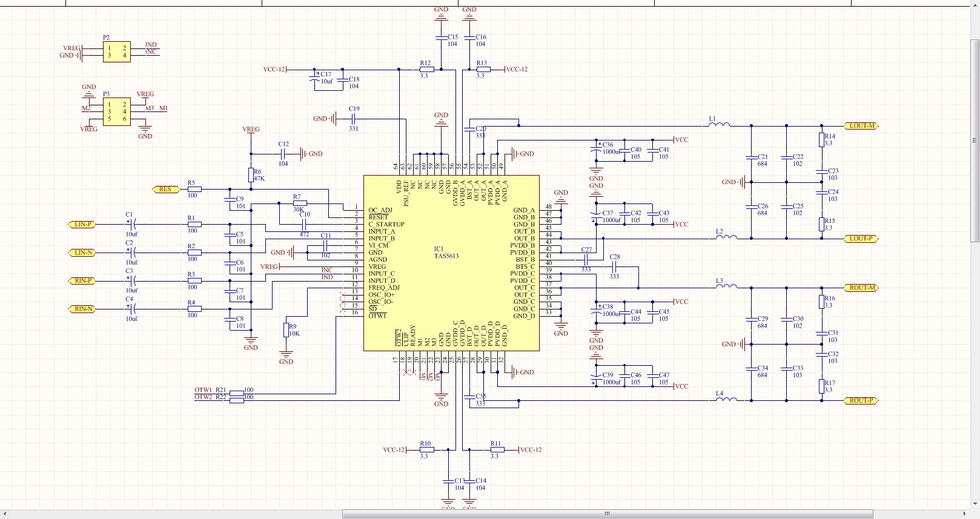Click the ROUT-P output port

click(x=862, y=400)
